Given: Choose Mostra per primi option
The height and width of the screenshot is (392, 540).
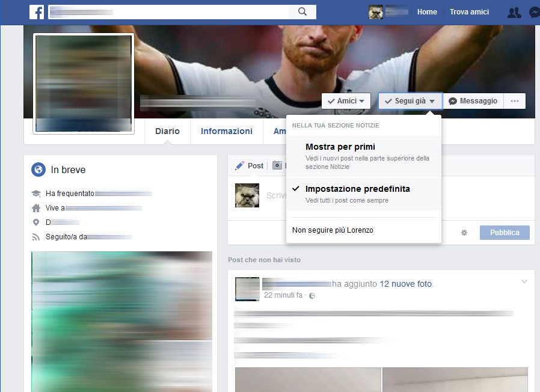Looking at the screenshot, I should coord(340,147).
